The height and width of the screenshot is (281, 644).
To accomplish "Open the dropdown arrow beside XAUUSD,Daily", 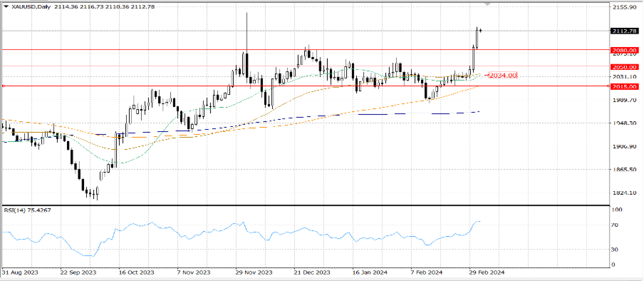I will 6,6.
